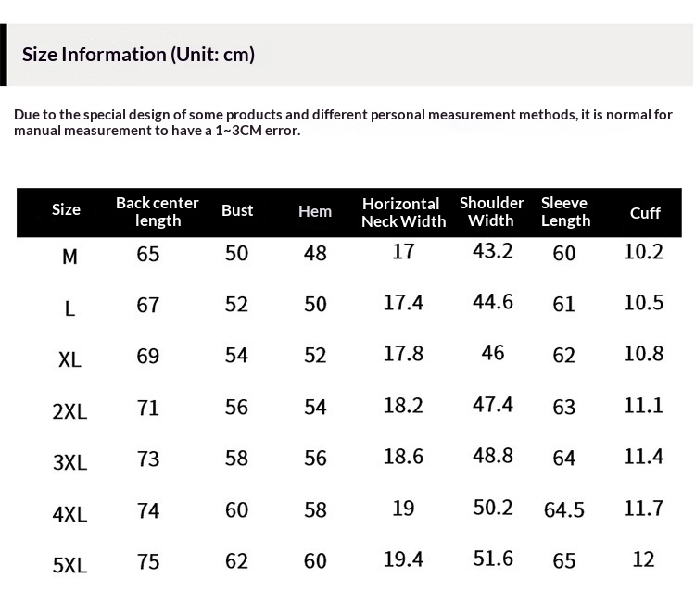Select the Bust column header
Screen dimensions: 695x616
coord(237,210)
